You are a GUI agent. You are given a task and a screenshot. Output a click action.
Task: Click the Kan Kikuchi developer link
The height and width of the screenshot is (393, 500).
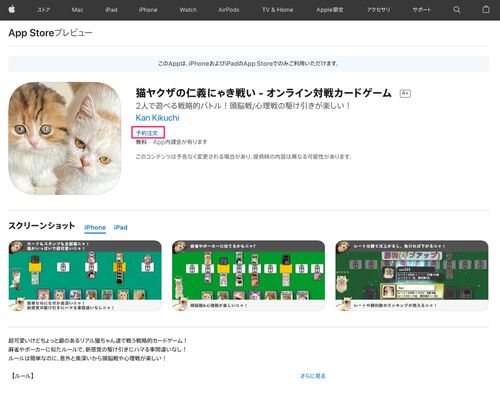click(x=157, y=118)
